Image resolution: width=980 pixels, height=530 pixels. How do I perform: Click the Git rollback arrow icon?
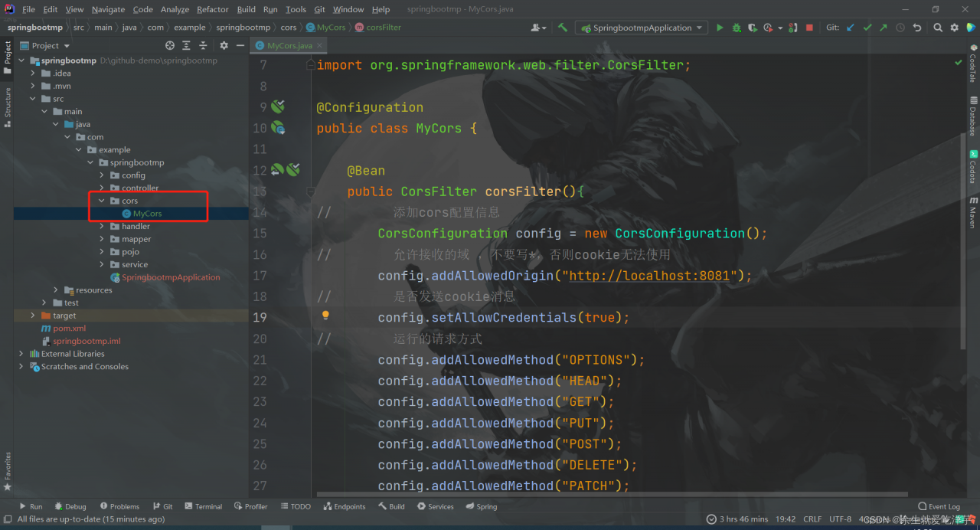pos(916,28)
